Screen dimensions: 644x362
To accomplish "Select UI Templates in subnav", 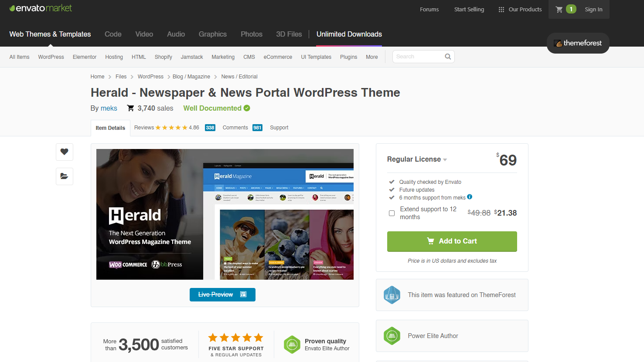I will pos(316,57).
